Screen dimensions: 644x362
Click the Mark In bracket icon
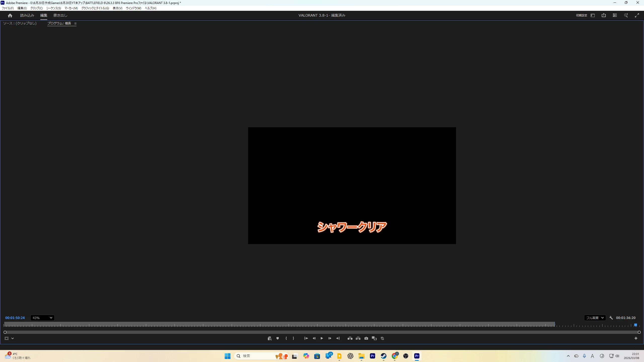(286, 338)
